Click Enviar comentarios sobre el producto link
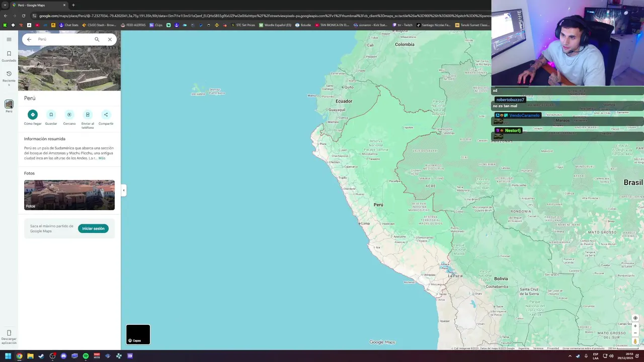Viewport: 644px width, 362px height. click(x=583, y=348)
